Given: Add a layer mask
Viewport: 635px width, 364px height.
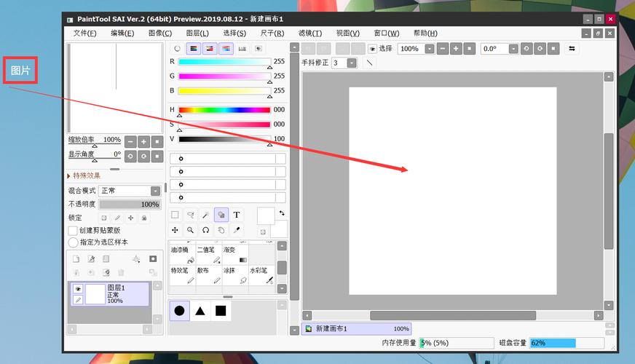Looking at the screenshot, I should (153, 259).
